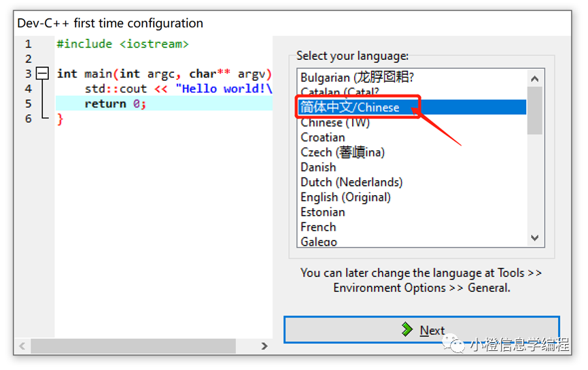
Task: Select Czech language entry
Action: [412, 152]
